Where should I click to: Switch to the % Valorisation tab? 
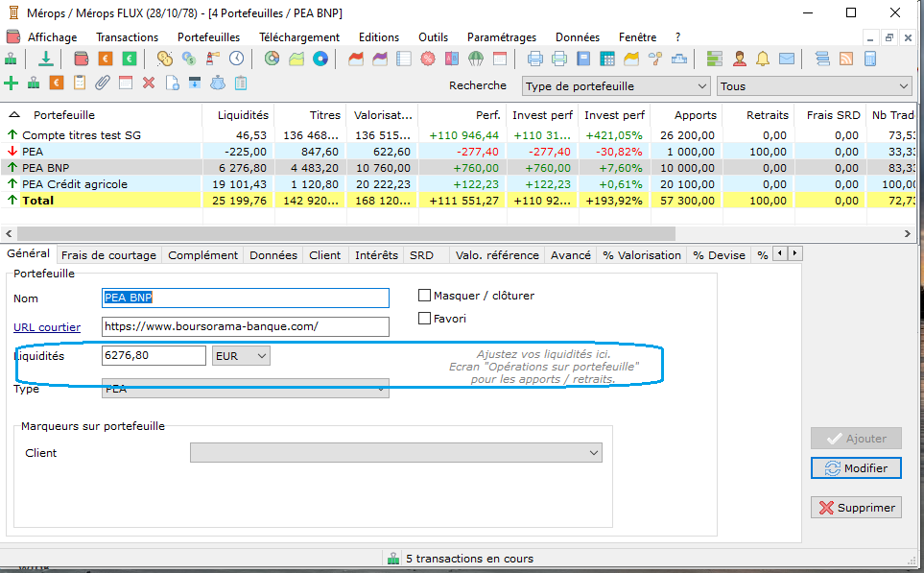(x=642, y=255)
